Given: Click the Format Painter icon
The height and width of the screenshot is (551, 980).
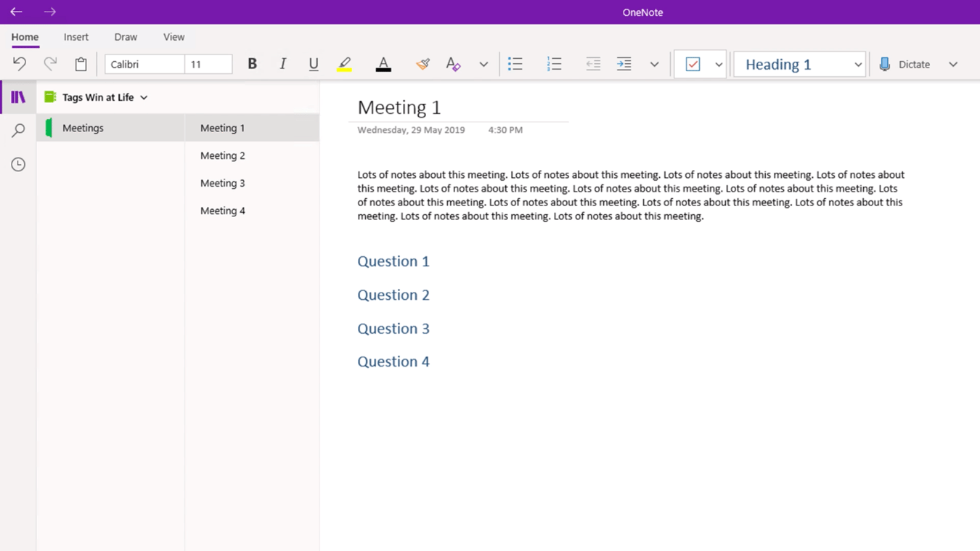Looking at the screenshot, I should click(422, 64).
